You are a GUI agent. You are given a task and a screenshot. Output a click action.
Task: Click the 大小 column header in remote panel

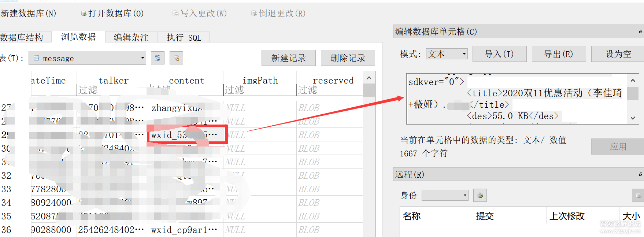(632, 216)
